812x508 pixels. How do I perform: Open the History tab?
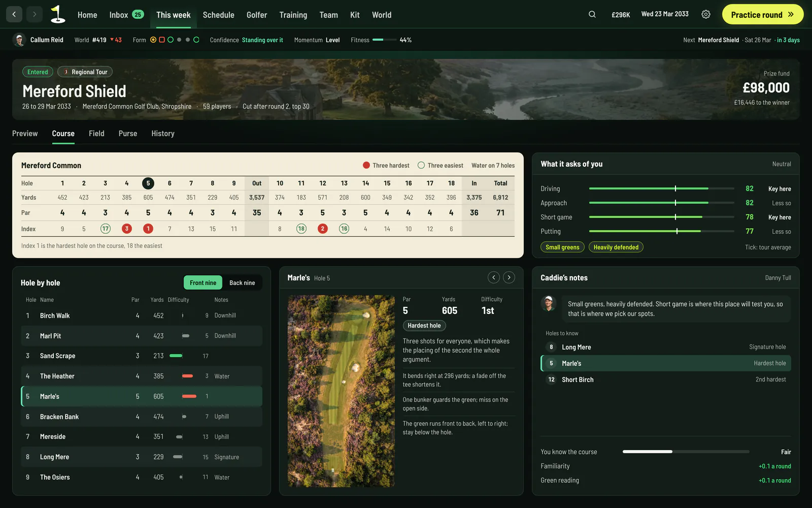163,134
